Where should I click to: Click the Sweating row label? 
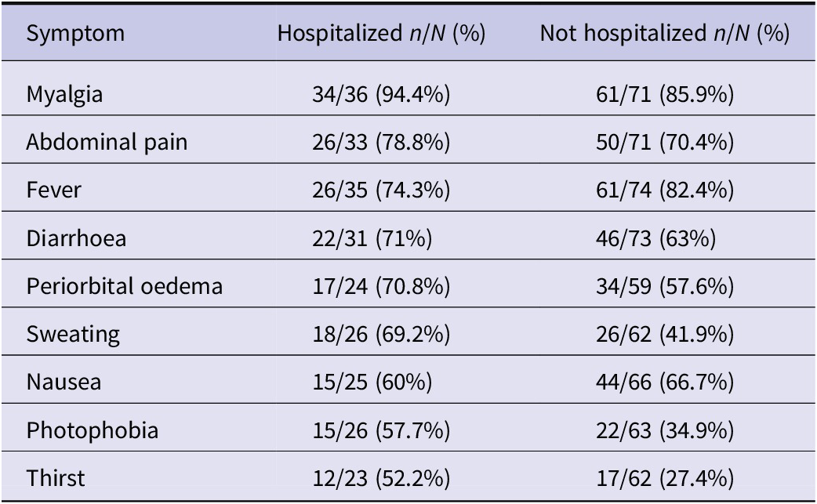[73, 335]
